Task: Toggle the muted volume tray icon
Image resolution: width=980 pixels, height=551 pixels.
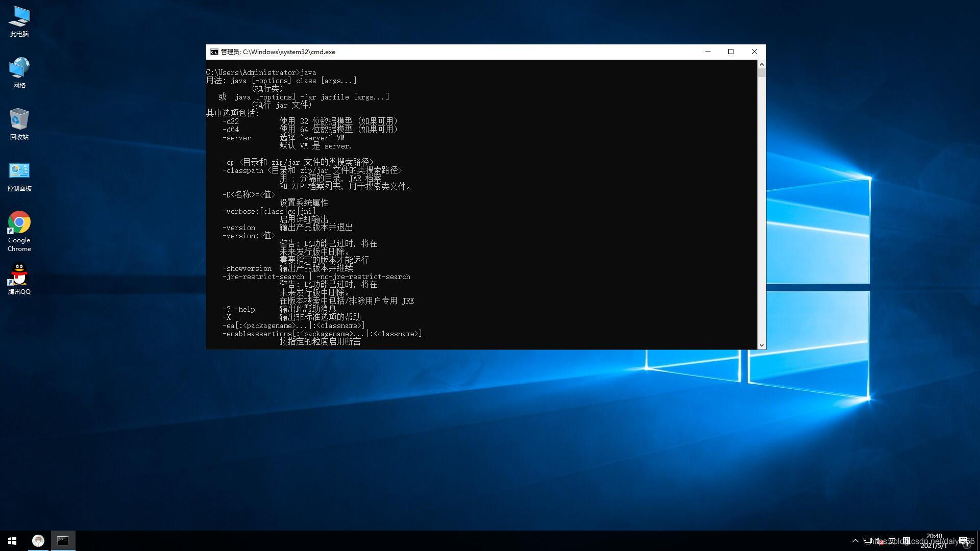Action: [x=880, y=541]
